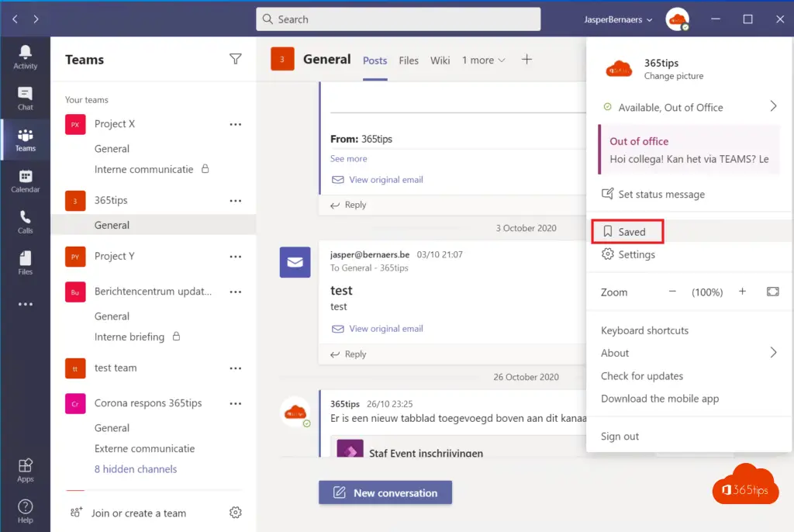Open manage teams settings gear

tap(236, 513)
